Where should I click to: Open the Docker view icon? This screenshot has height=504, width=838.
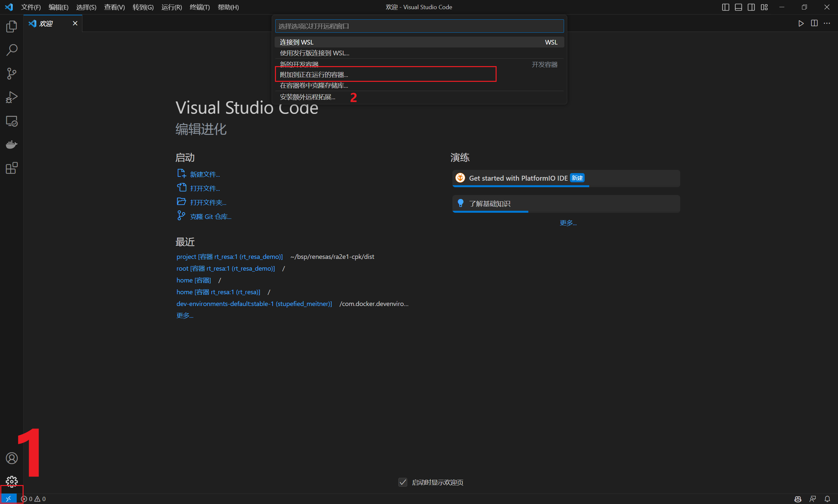tap(11, 145)
